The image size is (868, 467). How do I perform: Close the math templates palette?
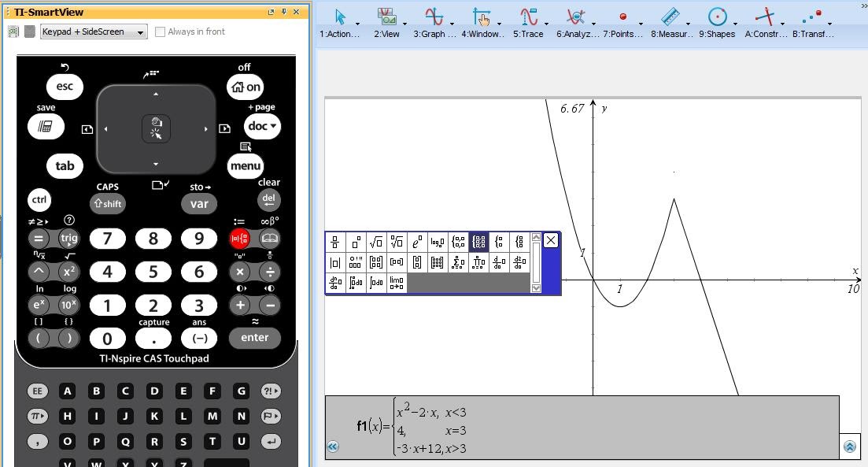(551, 240)
